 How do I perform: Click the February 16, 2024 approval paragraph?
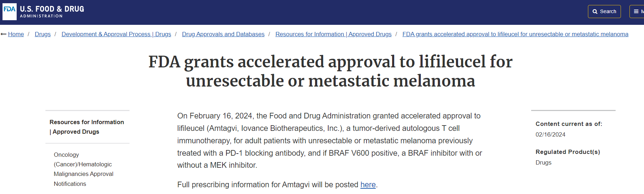point(329,140)
